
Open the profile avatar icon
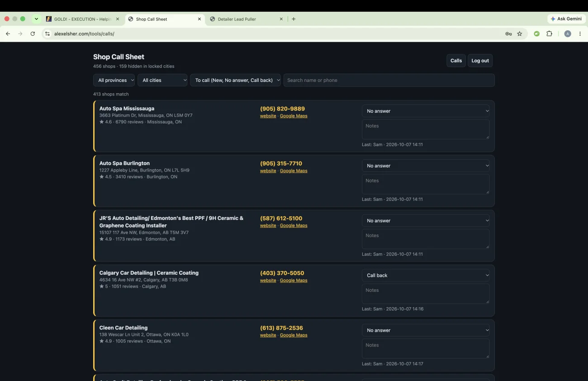(x=568, y=33)
